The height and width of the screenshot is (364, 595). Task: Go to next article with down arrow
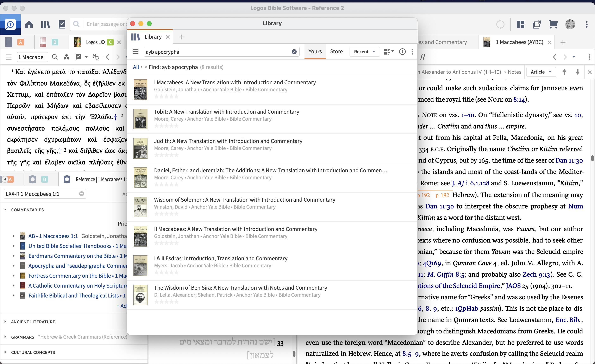click(578, 72)
